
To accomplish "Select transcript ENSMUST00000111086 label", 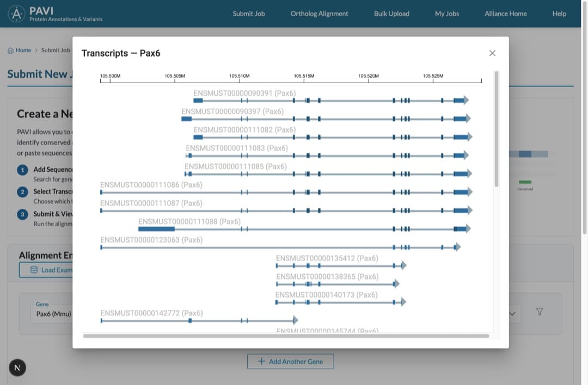I will (151, 185).
